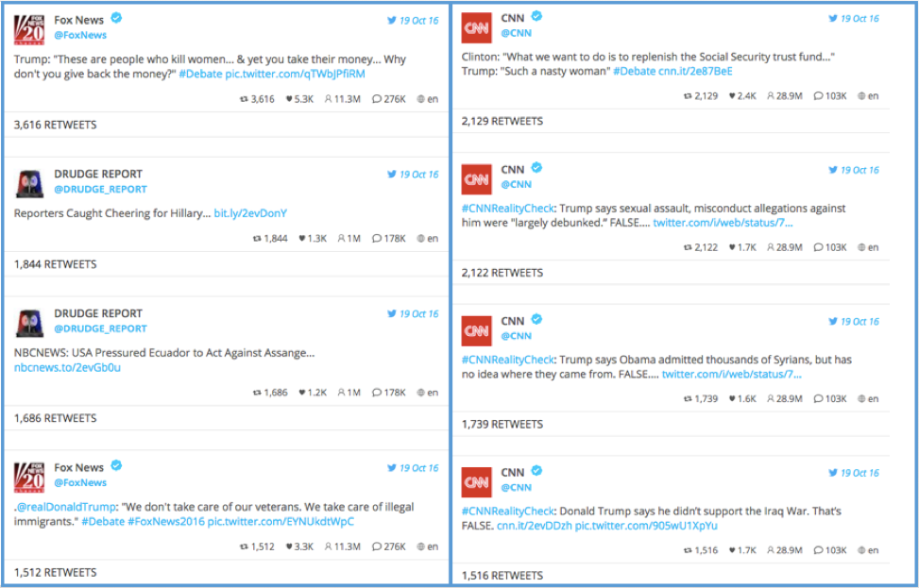Open Fox News avatar on the veterans tweet
Viewport: 919px width, 588px height.
point(29,476)
